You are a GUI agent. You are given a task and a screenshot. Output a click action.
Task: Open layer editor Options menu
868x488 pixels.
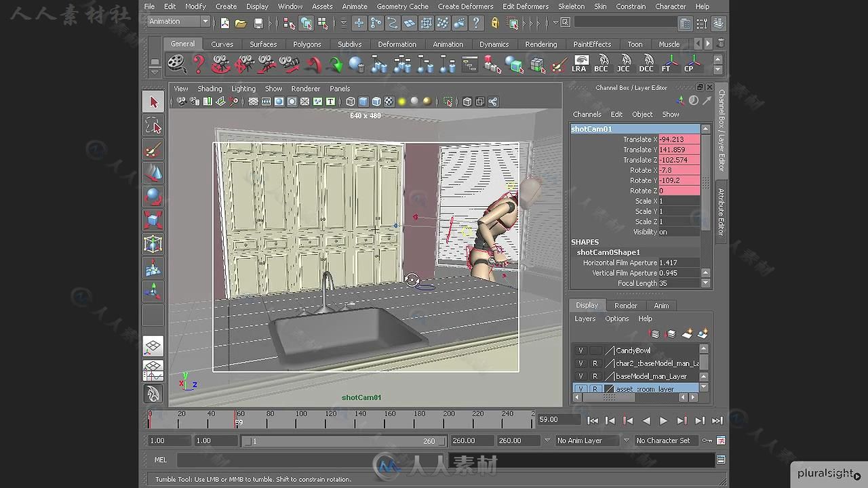617,319
